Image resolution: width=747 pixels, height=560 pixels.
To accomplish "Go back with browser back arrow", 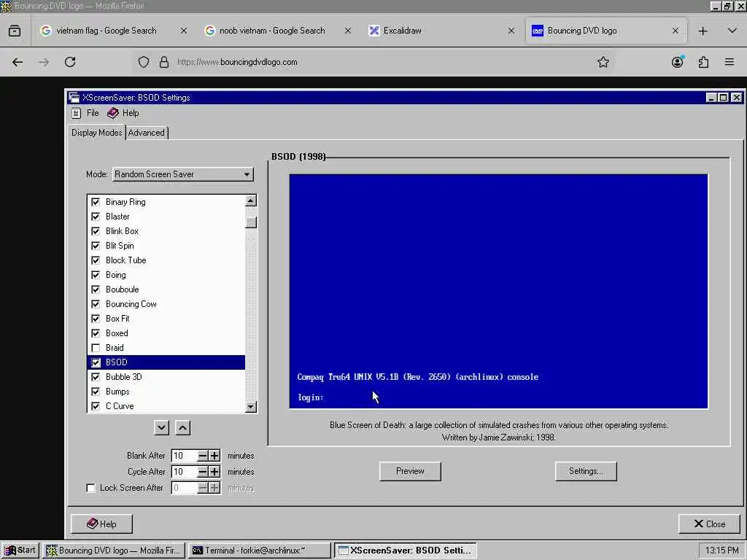I will click(18, 62).
